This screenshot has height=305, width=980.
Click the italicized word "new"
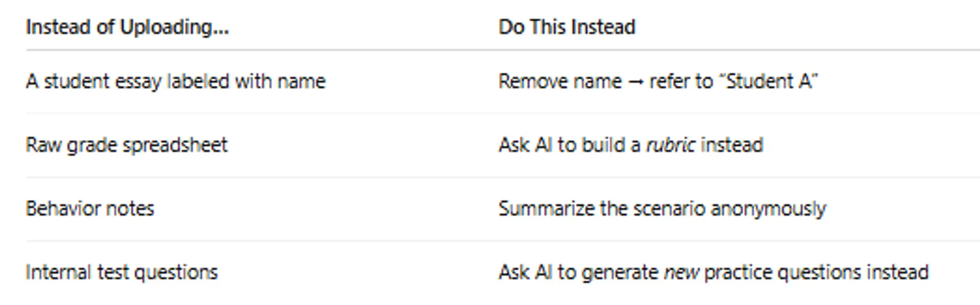pyautogui.click(x=681, y=272)
